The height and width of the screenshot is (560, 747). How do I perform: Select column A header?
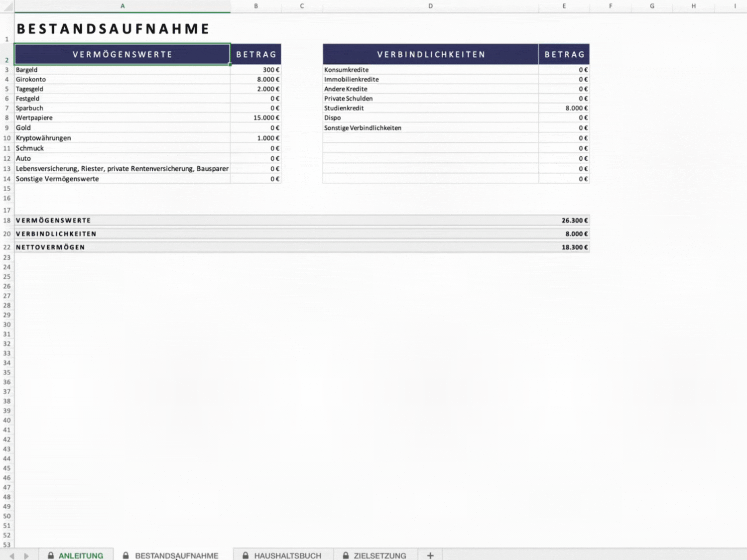point(123,6)
